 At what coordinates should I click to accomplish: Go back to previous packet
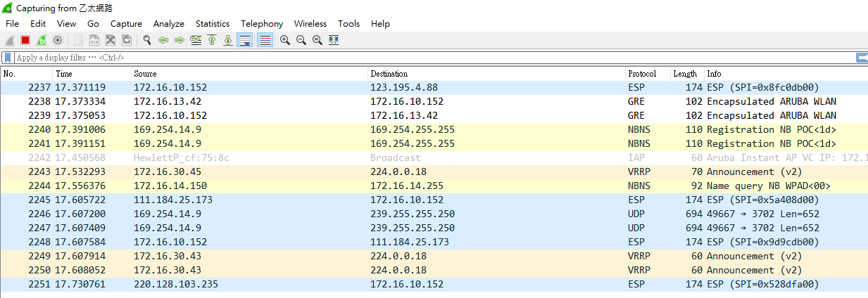coord(163,40)
